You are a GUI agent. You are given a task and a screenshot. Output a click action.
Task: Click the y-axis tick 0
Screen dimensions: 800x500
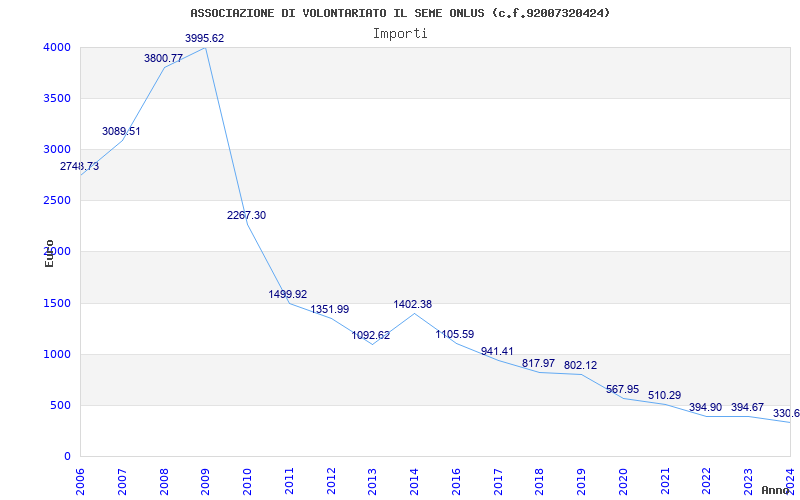[x=68, y=457]
